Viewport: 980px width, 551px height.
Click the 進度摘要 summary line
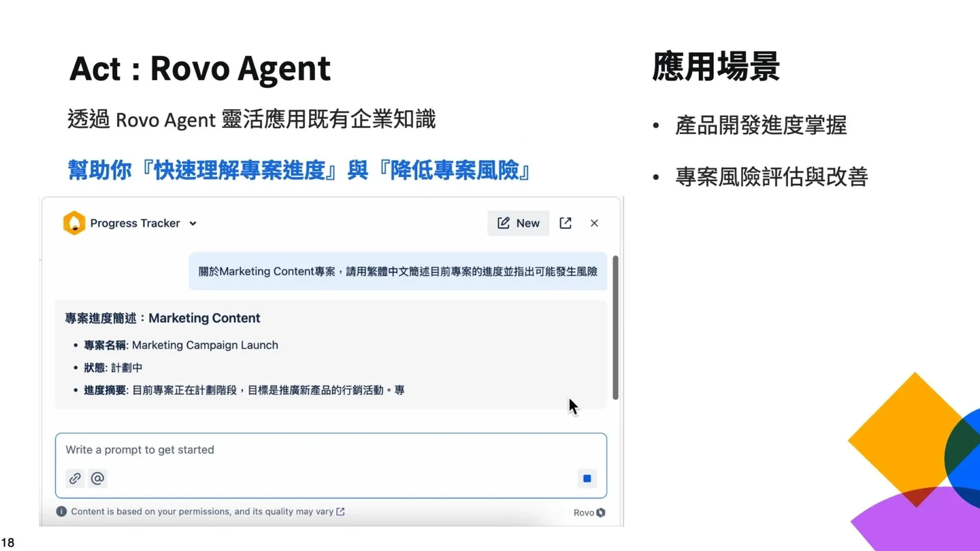click(244, 390)
